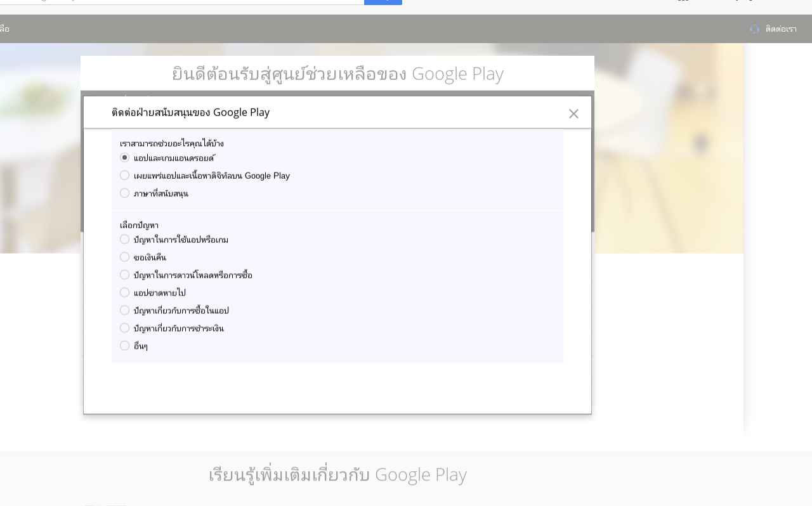The image size is (812, 506).
Task: Select ปัญหาในการดาวน์โหลดหรือการซื้อ option
Action: 125,275
